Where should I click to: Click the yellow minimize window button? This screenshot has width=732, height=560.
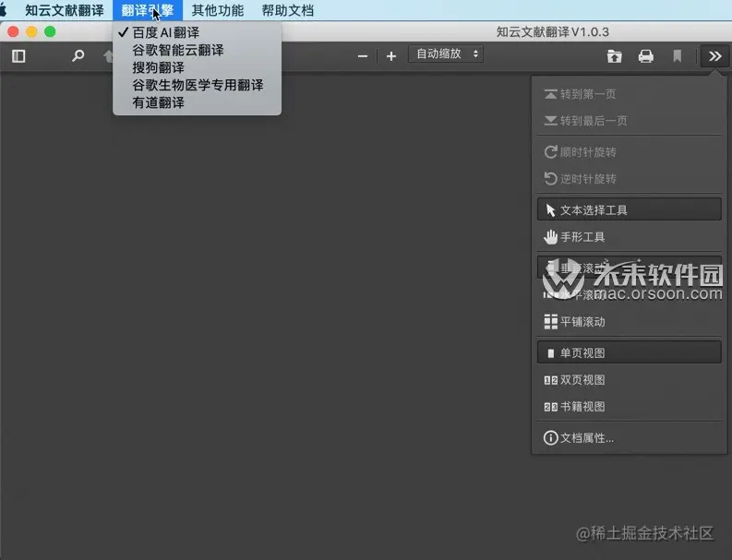(x=31, y=31)
